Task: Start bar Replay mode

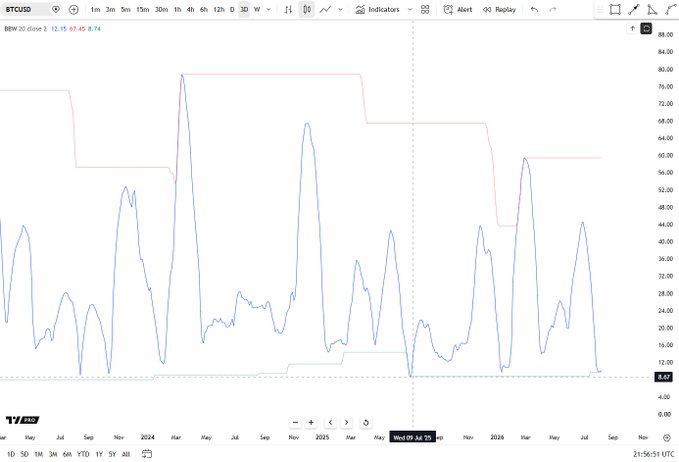Action: pos(499,10)
